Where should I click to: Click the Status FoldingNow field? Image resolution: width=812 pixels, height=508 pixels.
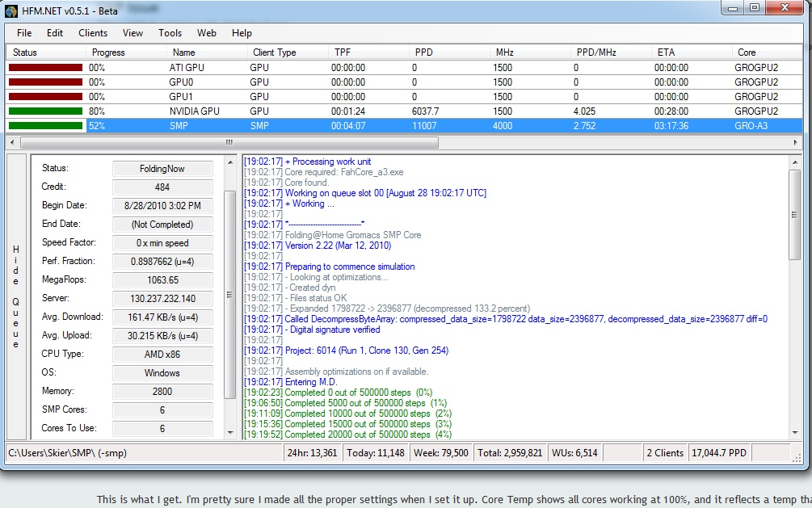pyautogui.click(x=162, y=169)
